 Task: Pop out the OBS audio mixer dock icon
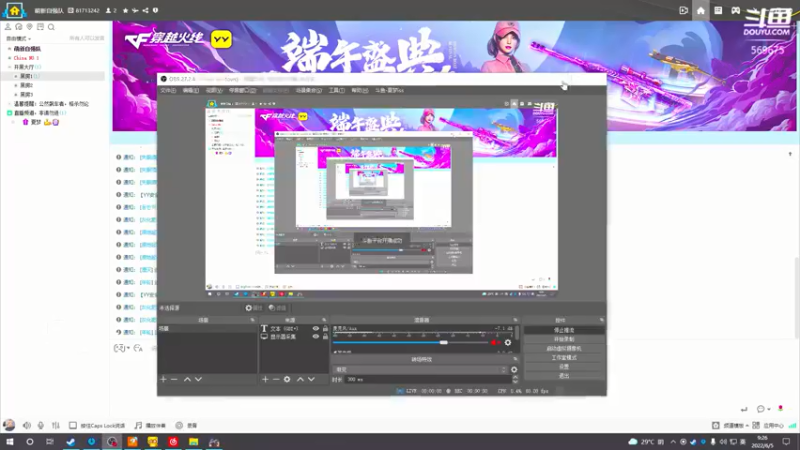pyautogui.click(x=515, y=320)
